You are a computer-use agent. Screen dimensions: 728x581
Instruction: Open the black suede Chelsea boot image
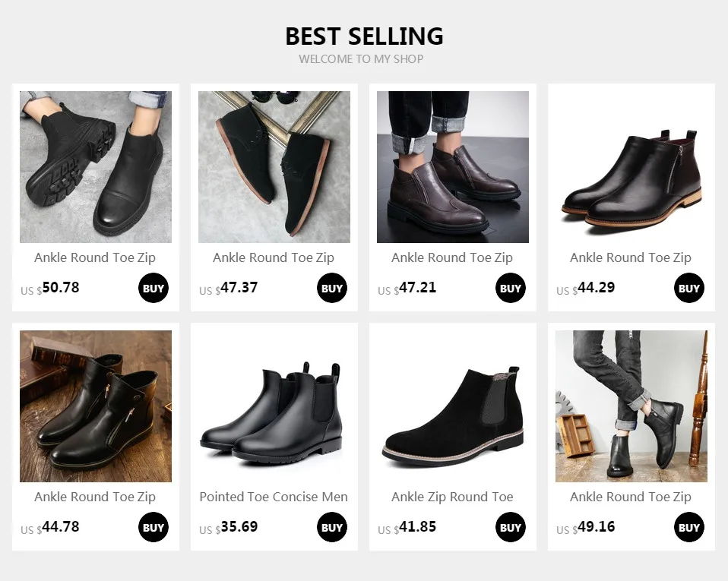click(x=453, y=406)
